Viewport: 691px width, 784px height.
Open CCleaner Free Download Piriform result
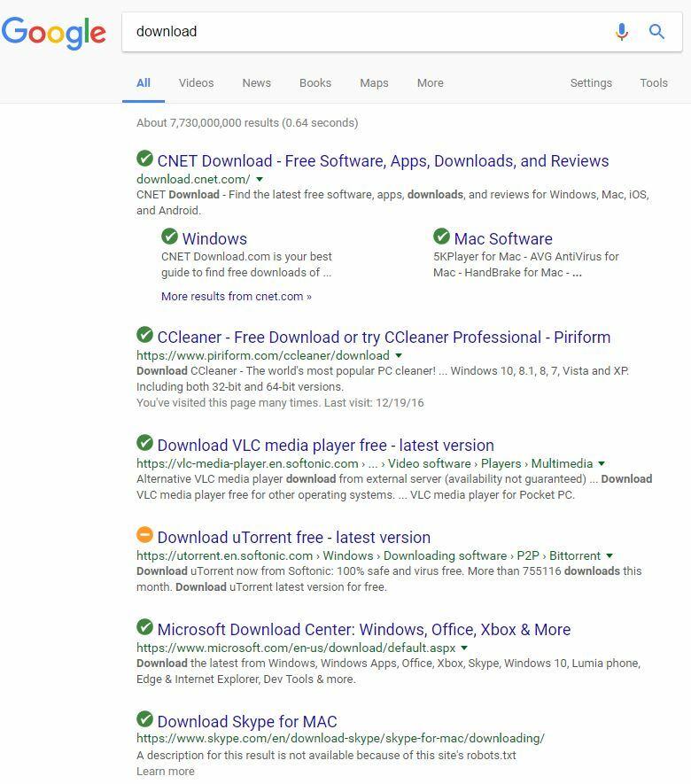[384, 337]
